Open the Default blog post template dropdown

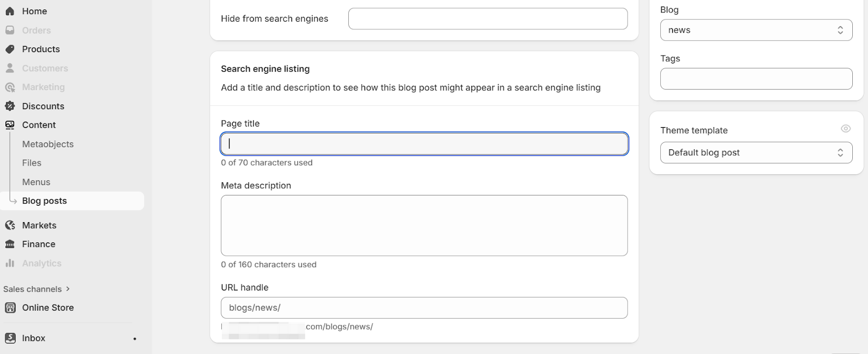pyautogui.click(x=756, y=153)
